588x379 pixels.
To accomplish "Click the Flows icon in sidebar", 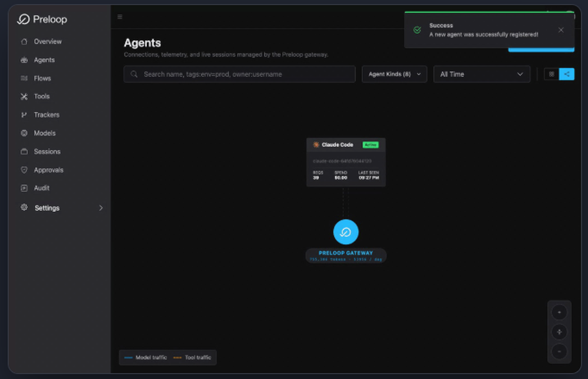I will pos(24,78).
